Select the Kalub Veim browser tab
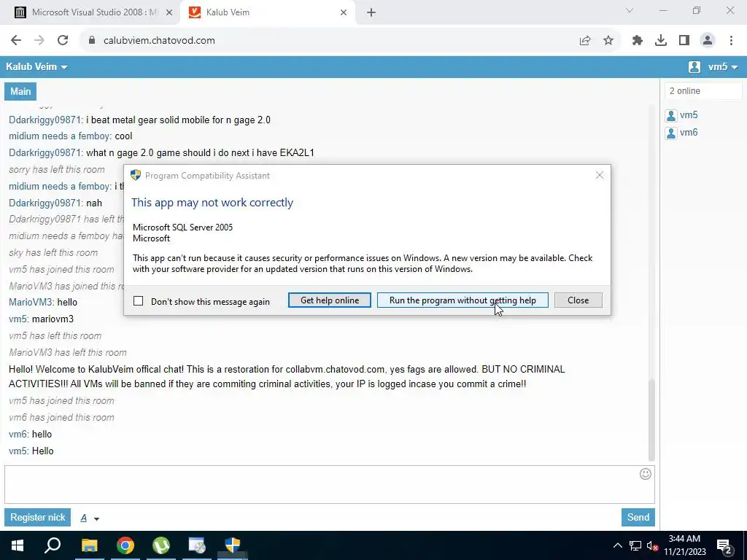Screen dimensions: 747x560 (x=267, y=12)
